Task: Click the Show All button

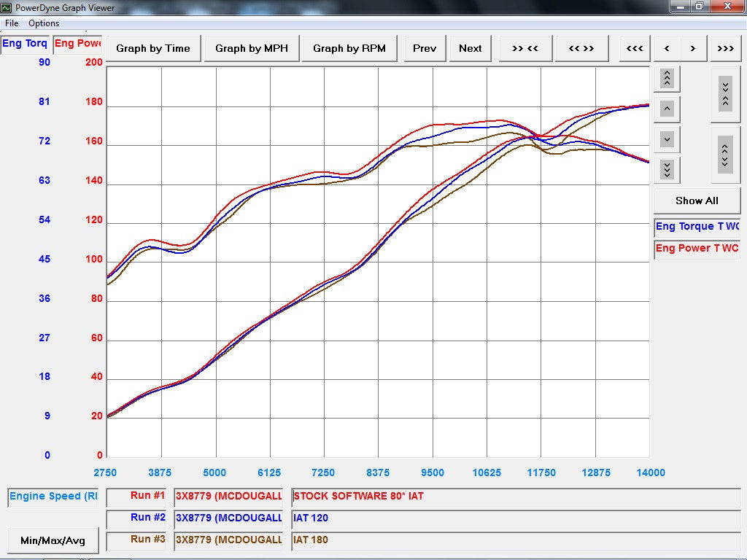Action: click(697, 201)
